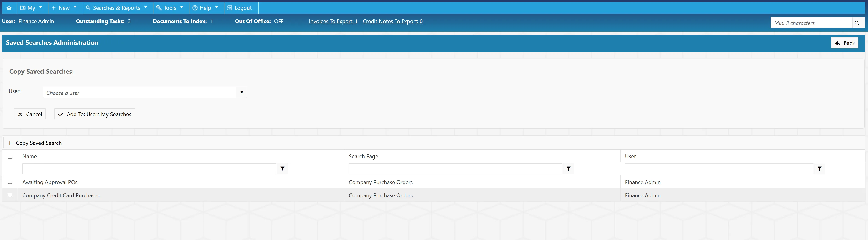Click the Cancel button

pyautogui.click(x=30, y=114)
